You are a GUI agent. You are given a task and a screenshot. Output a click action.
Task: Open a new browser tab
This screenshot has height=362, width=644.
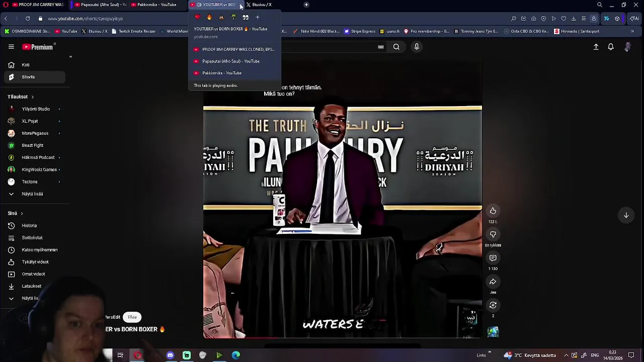[x=306, y=5]
